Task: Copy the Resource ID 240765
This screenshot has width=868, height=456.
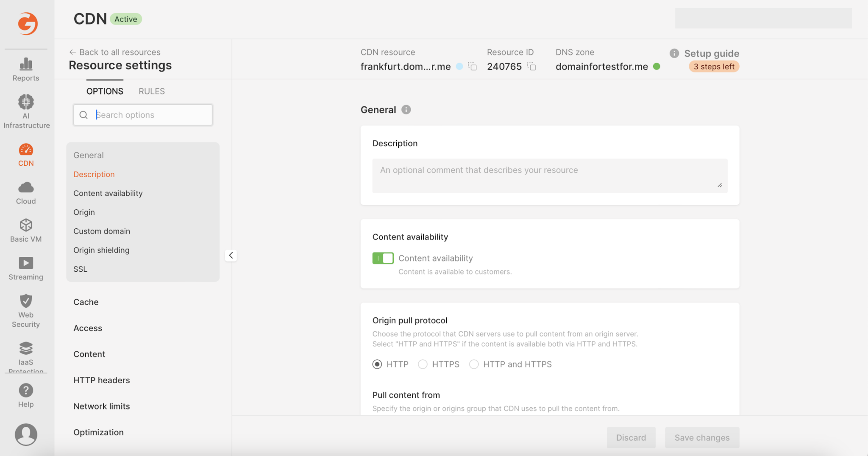Action: tap(532, 67)
